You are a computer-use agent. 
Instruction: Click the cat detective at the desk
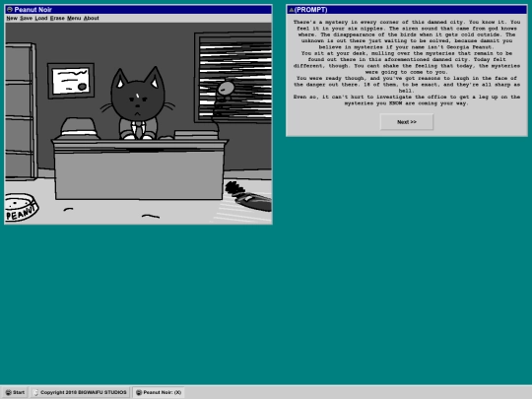tap(138, 103)
